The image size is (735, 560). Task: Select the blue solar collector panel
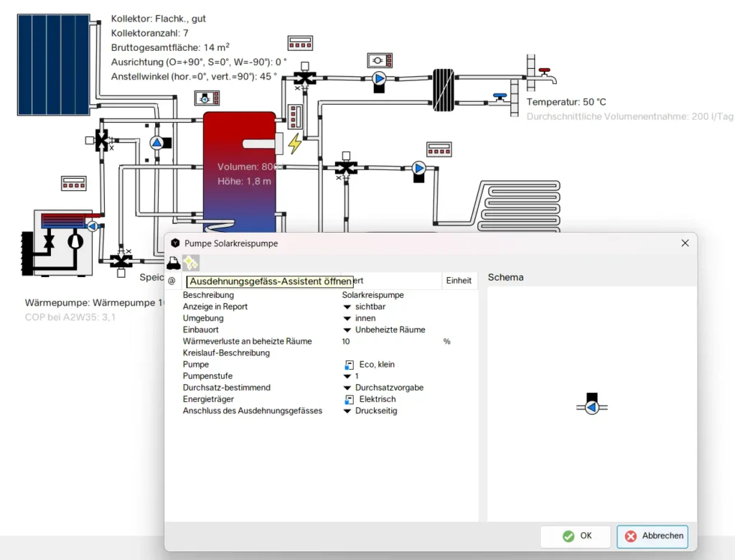click(54, 65)
